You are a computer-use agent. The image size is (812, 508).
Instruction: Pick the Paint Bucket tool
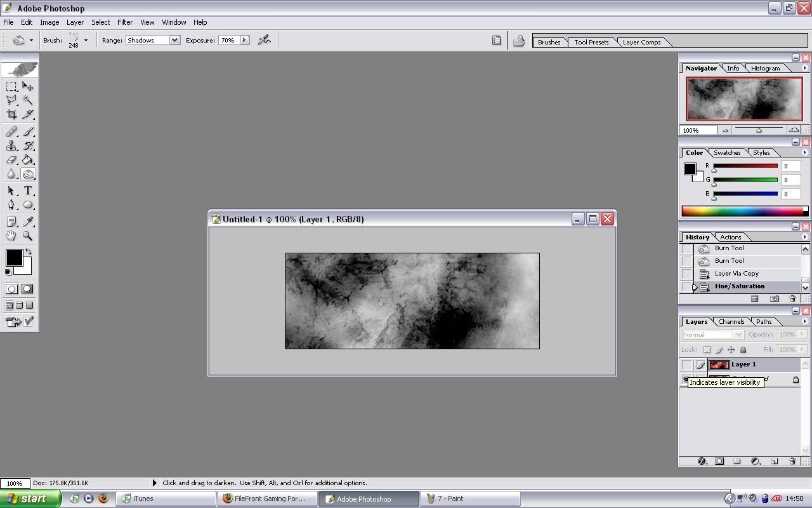click(x=28, y=160)
